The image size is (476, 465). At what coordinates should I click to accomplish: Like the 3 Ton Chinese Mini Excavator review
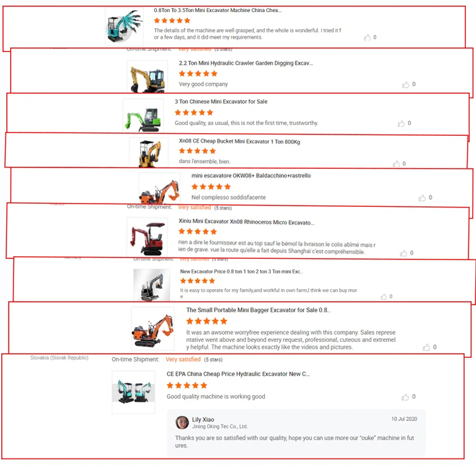tap(401, 123)
